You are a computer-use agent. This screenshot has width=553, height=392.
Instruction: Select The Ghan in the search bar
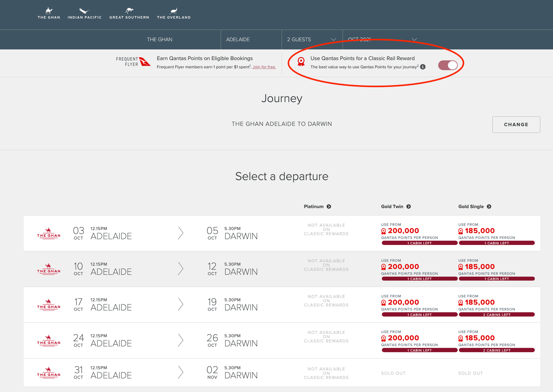tap(160, 40)
